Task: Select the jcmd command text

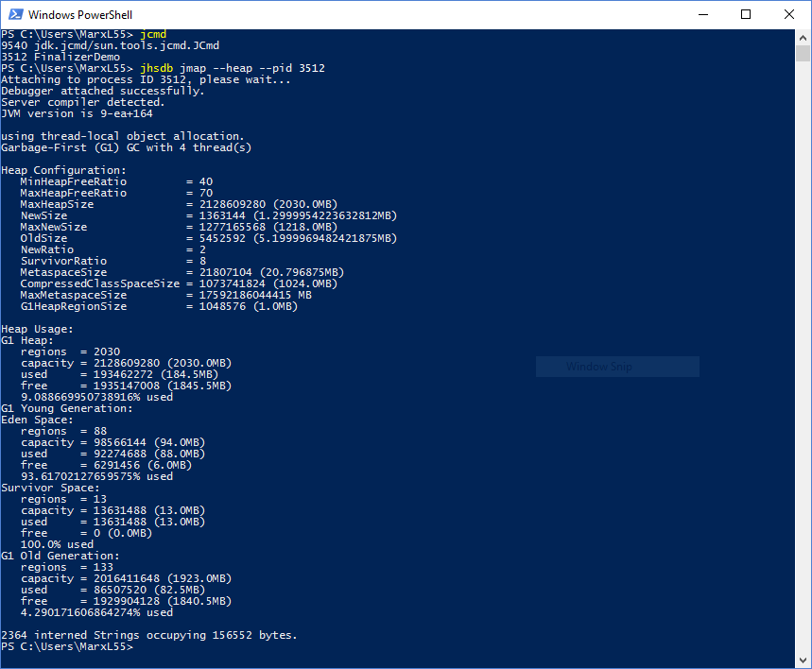Action: point(154,33)
